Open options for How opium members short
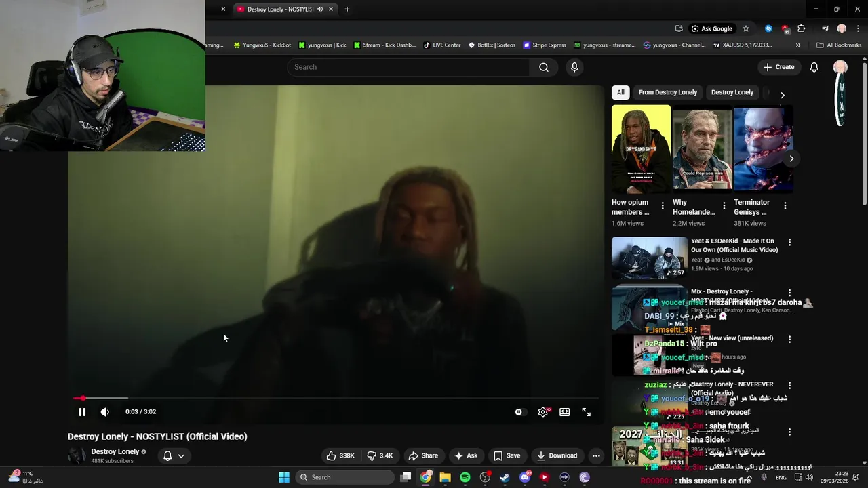The image size is (868, 488). (663, 205)
